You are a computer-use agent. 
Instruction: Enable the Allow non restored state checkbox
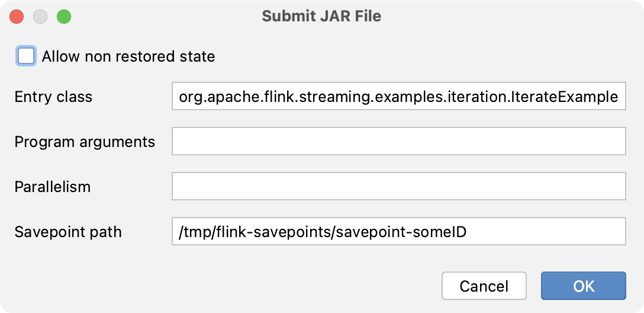coord(26,56)
